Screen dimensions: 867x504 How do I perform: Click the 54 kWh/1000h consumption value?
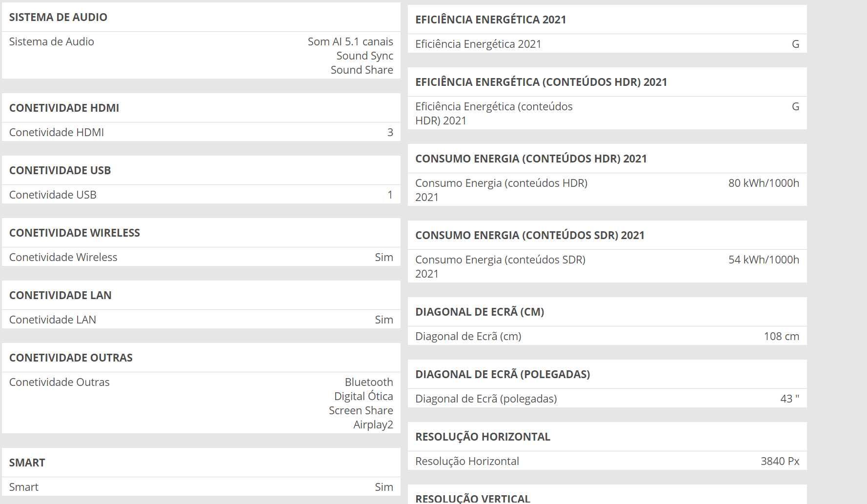pyautogui.click(x=763, y=260)
